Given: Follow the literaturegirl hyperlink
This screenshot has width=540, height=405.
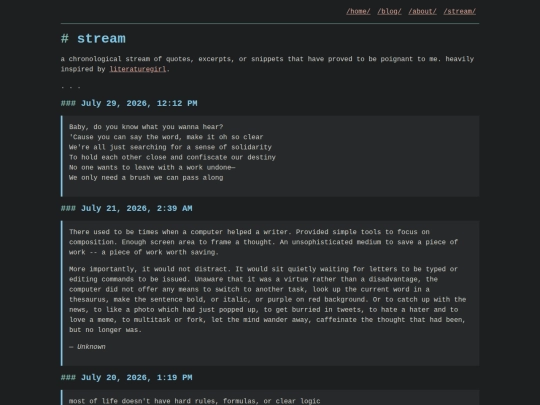Looking at the screenshot, I should coord(138,69).
